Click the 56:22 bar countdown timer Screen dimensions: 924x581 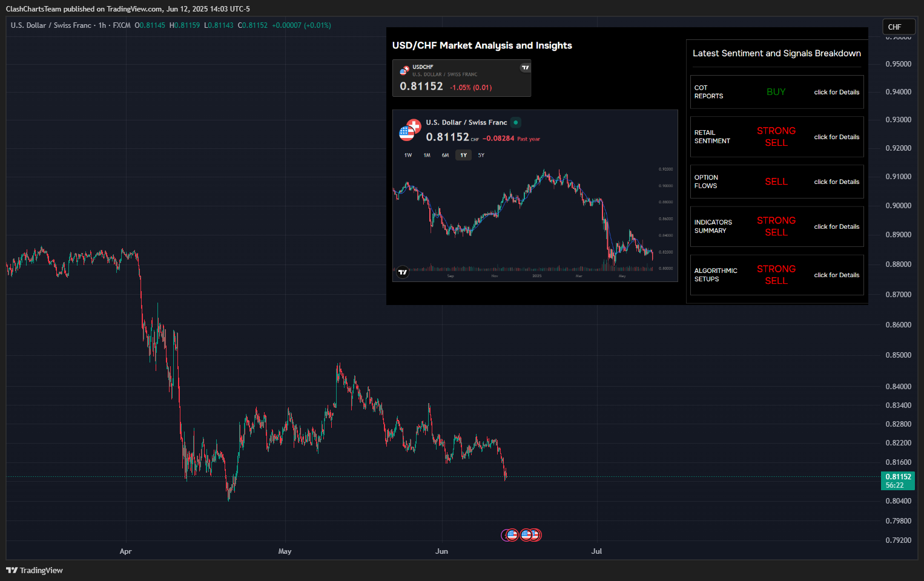[894, 485]
